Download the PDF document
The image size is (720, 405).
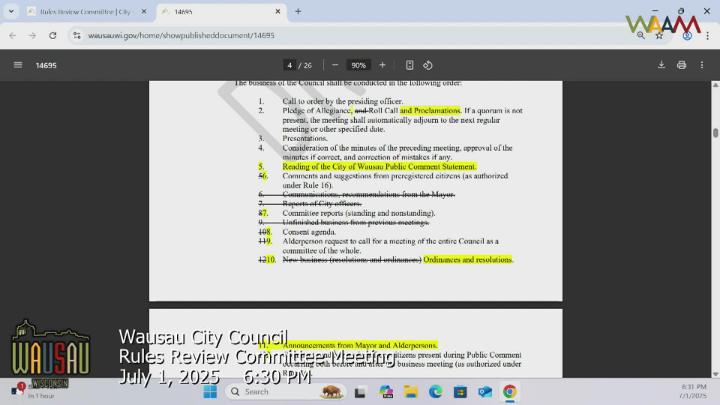[x=661, y=65]
